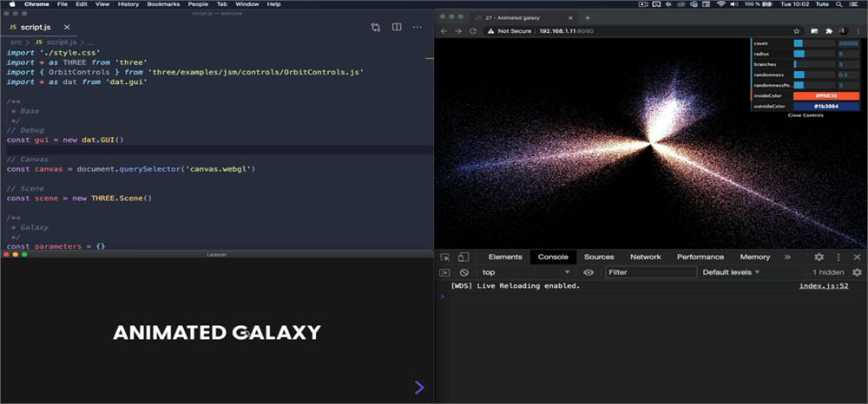Go back in the Chrome browser
Image resolution: width=868 pixels, height=404 pixels.
point(444,31)
